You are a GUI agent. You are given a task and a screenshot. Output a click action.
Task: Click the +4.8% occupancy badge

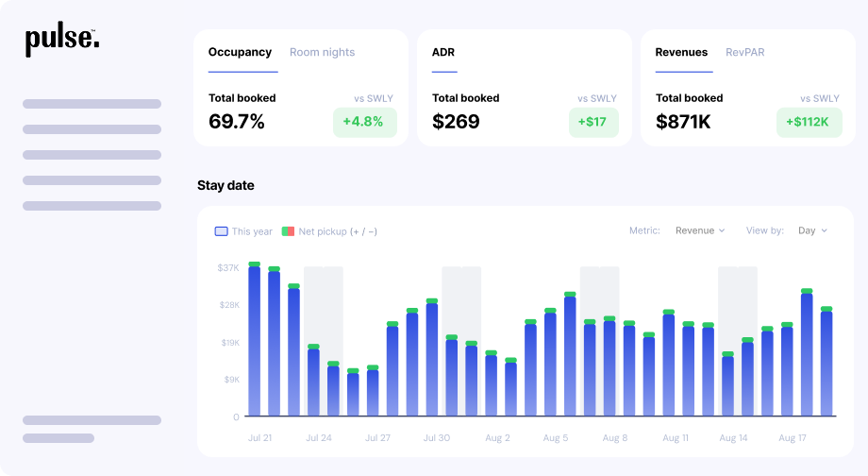[365, 122]
